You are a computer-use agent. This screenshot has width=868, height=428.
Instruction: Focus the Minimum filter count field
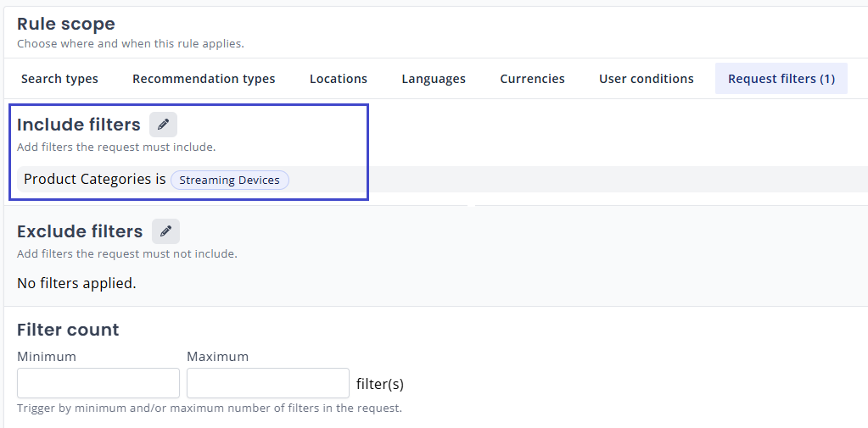[98, 383]
